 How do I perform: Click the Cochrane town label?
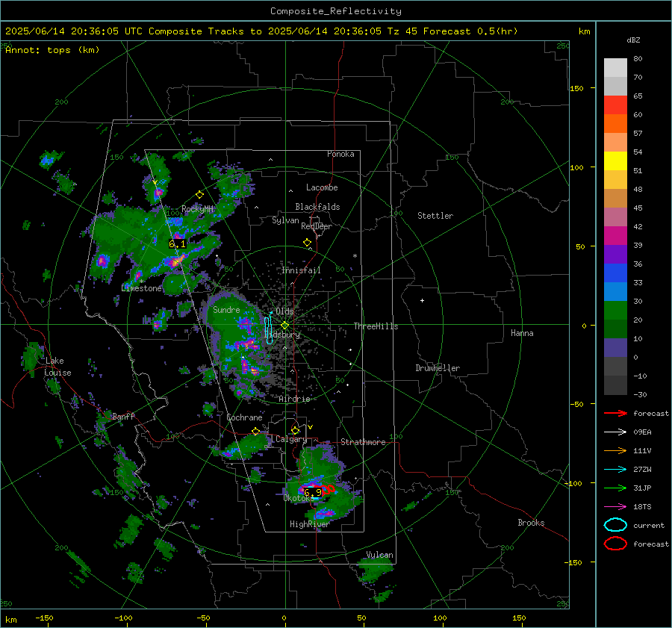click(244, 417)
